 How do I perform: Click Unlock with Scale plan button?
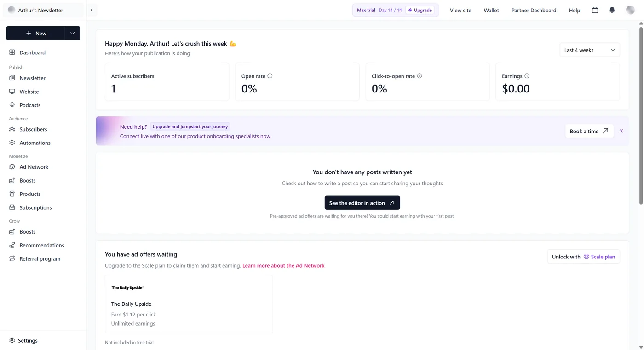583,257
